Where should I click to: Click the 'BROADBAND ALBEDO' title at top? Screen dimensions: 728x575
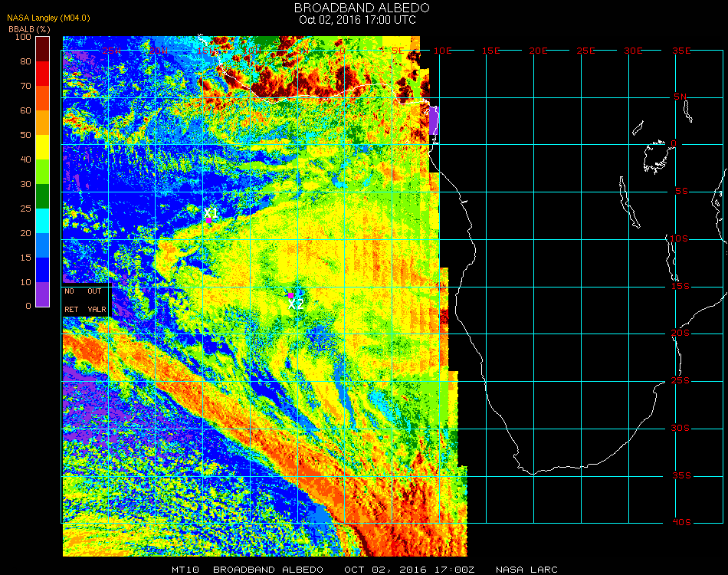click(362, 8)
